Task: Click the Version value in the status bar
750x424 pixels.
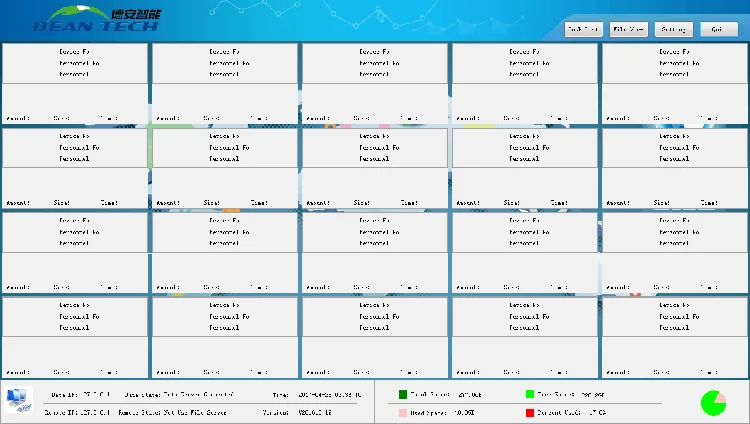Action: click(315, 413)
